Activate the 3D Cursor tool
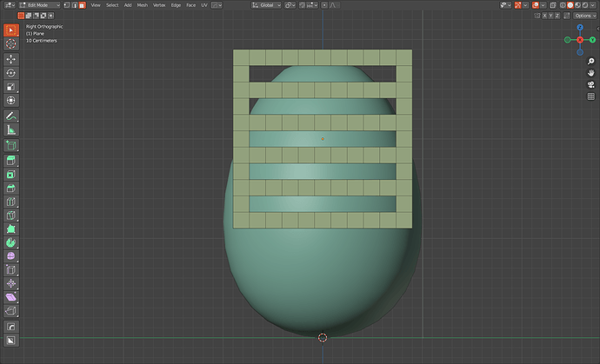Viewport: 600px width, 364px height. click(11, 44)
